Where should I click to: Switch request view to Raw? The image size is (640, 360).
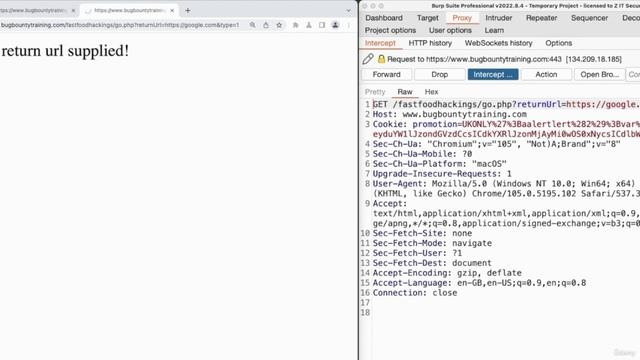[405, 92]
